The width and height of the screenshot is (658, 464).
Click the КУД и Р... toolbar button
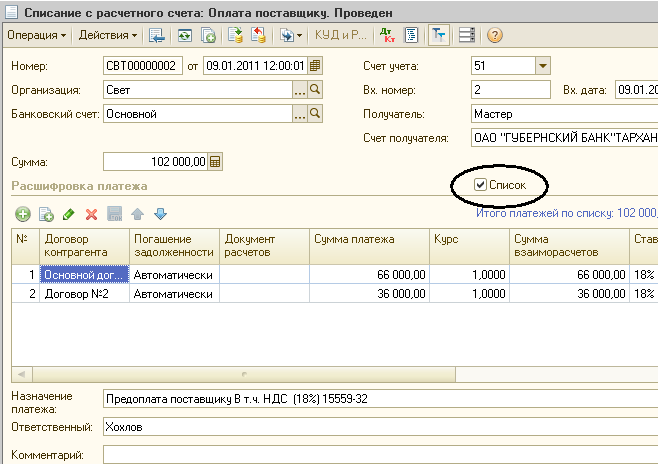(341, 35)
